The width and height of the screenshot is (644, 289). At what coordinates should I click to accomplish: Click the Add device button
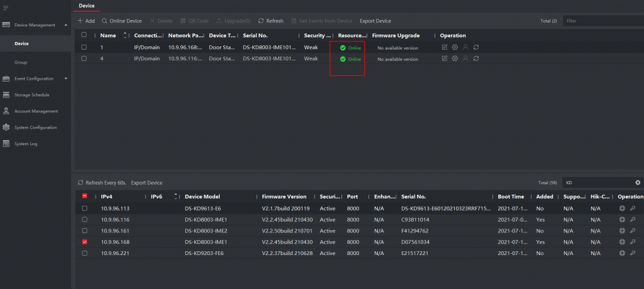86,21
